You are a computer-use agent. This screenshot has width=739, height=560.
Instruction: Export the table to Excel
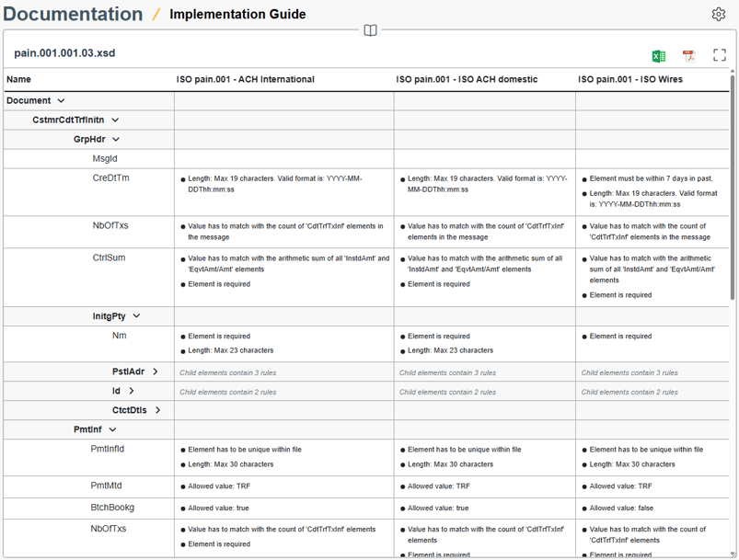[658, 54]
